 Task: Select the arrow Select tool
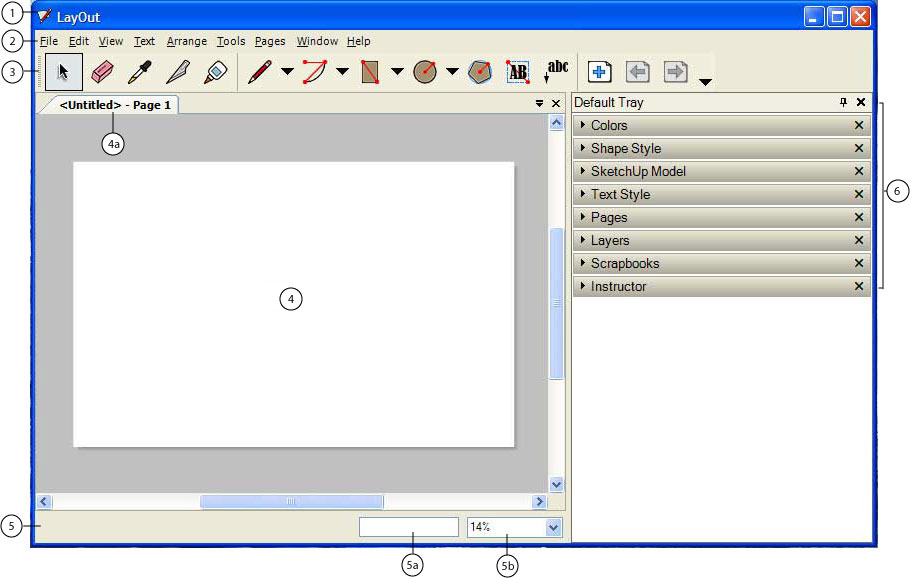[64, 72]
